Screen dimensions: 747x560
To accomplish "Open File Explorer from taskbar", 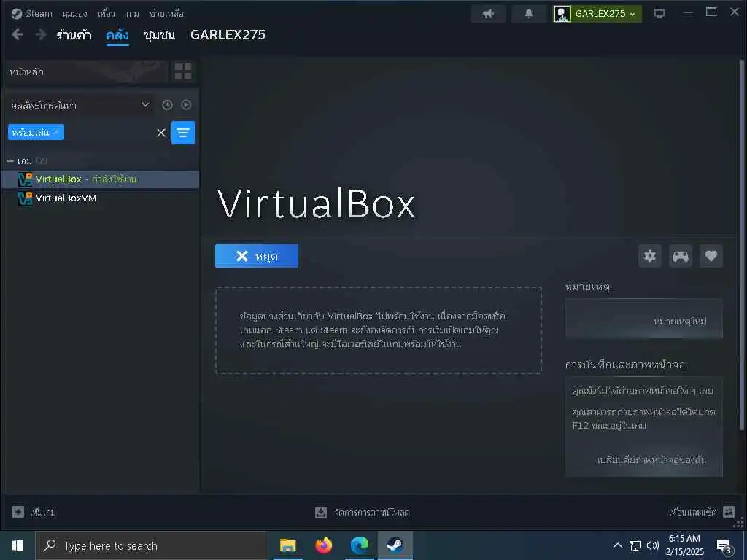I will 287,545.
